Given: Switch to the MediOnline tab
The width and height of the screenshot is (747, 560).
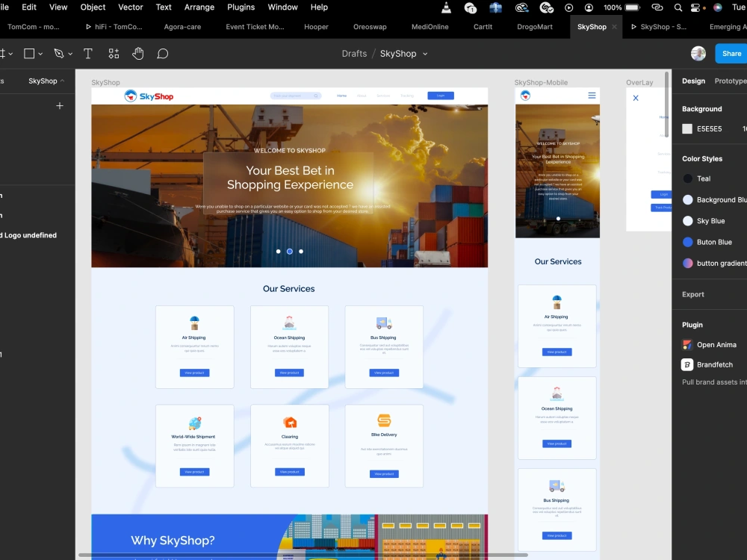Looking at the screenshot, I should point(430,27).
